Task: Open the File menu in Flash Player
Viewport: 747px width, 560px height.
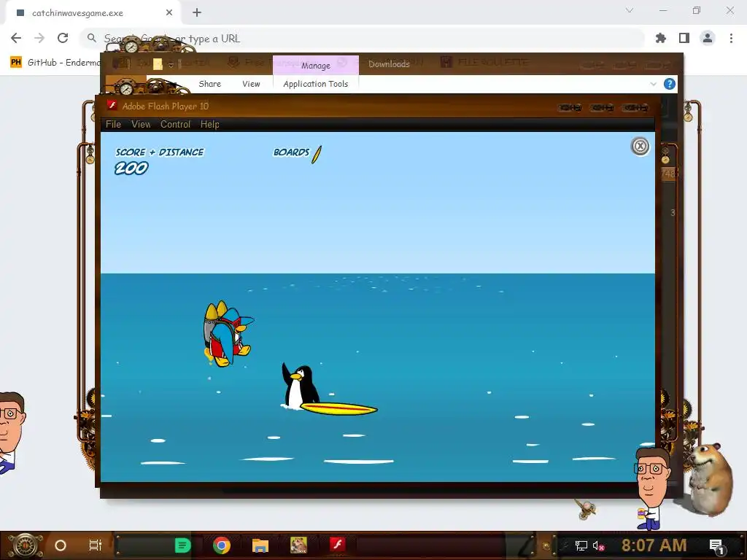Action: 113,124
